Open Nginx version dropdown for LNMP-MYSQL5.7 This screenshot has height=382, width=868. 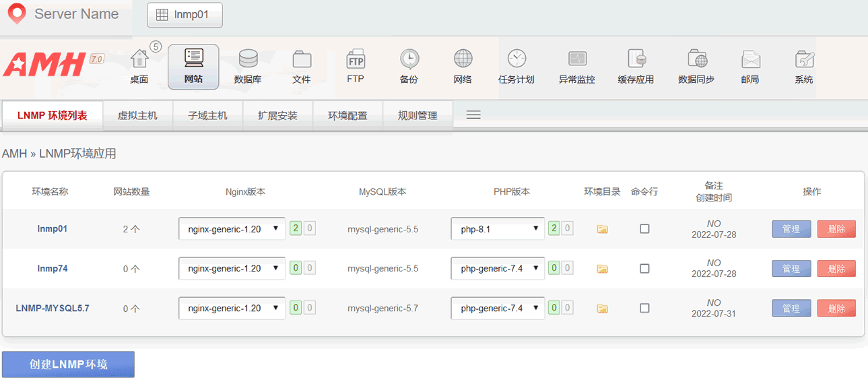pyautogui.click(x=232, y=308)
